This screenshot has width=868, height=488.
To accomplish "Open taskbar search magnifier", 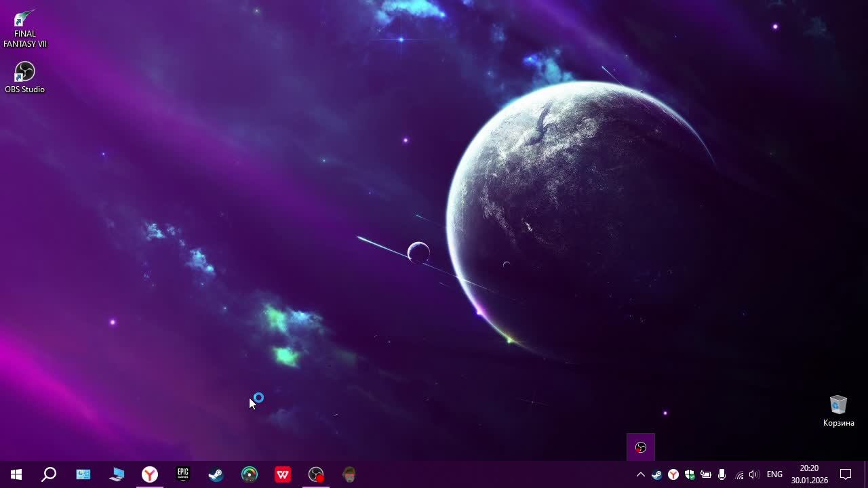I will (49, 474).
